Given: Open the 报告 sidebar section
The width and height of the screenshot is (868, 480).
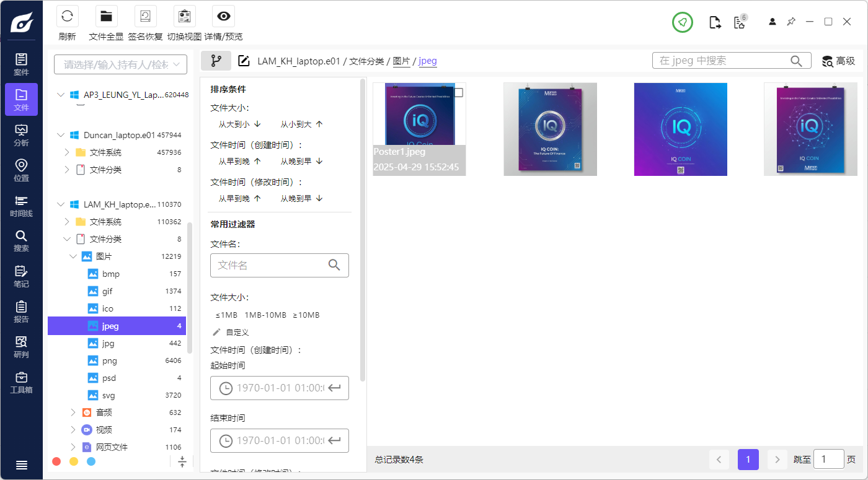Looking at the screenshot, I should coord(21,312).
